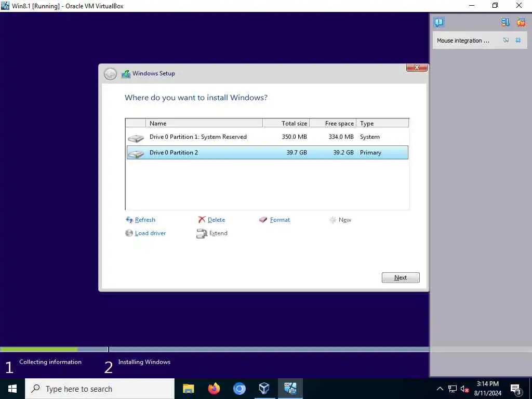Click the red X Delete icon
Viewport: 532px width, 399px height.
(202, 220)
